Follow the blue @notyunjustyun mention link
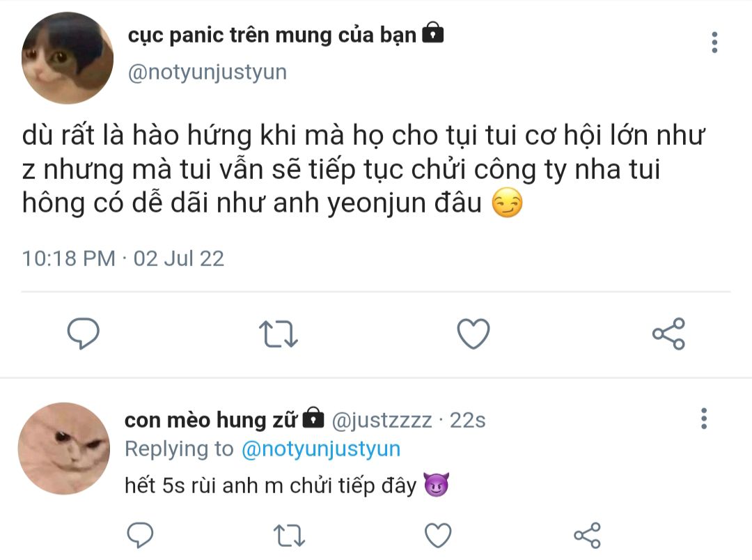 click(x=321, y=449)
